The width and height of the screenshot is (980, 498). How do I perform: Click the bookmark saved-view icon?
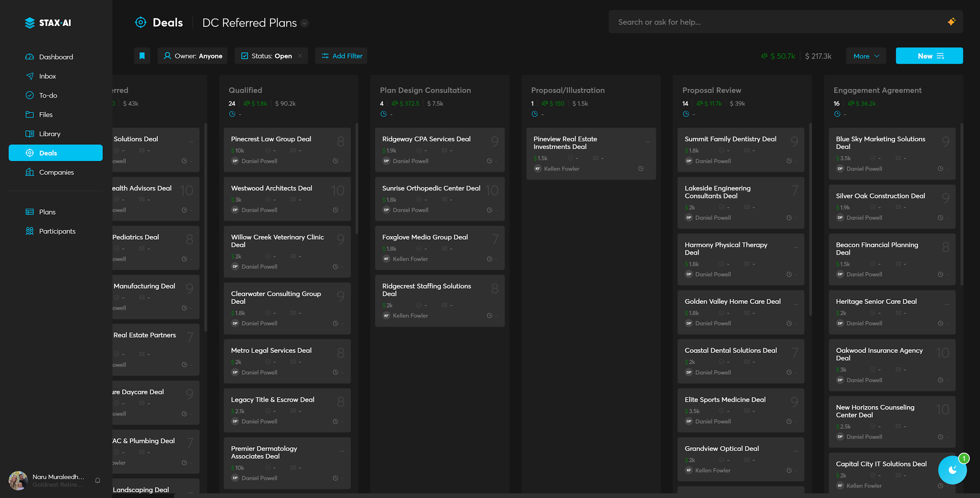click(142, 56)
